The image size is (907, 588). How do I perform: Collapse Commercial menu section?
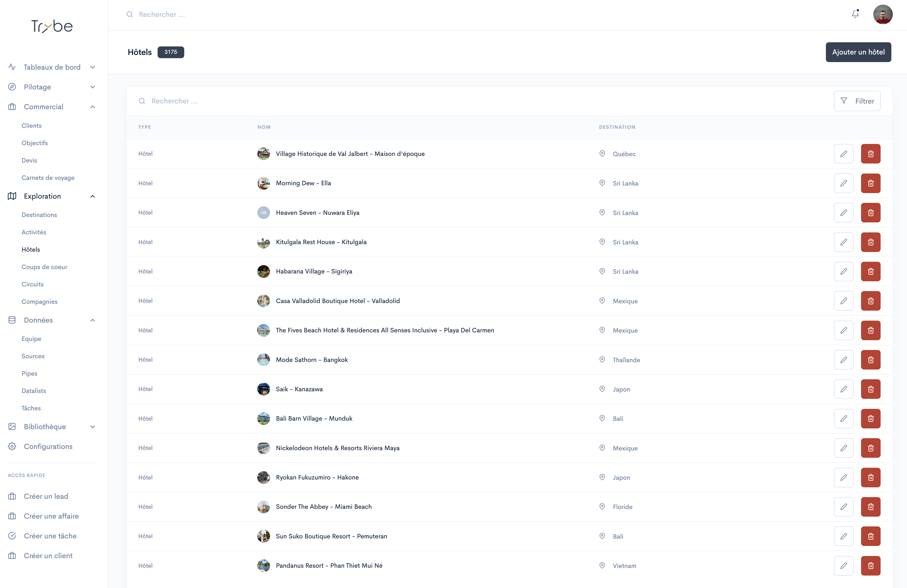tap(52, 107)
